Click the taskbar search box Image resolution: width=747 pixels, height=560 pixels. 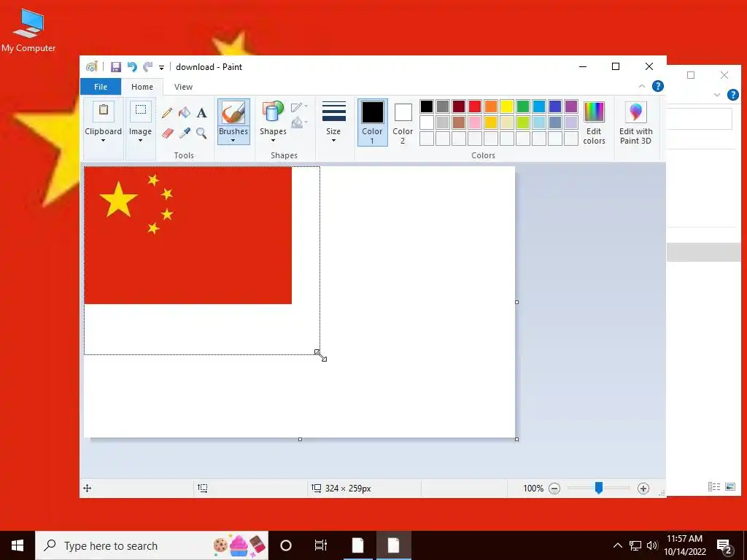(152, 545)
